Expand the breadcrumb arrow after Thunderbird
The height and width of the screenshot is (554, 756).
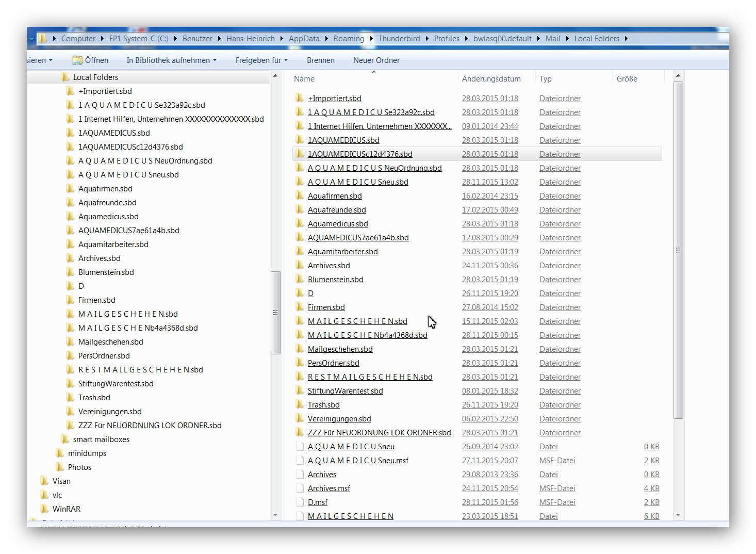point(427,38)
